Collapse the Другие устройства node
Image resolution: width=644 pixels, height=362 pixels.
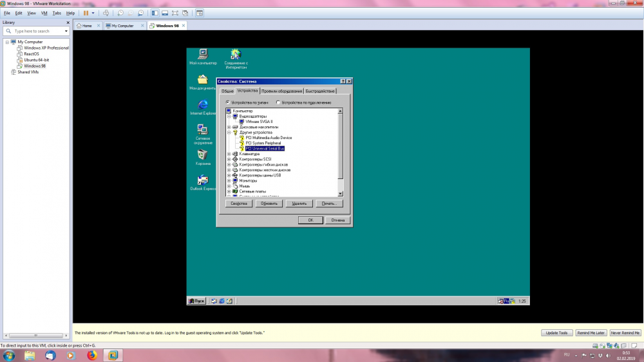point(229,133)
